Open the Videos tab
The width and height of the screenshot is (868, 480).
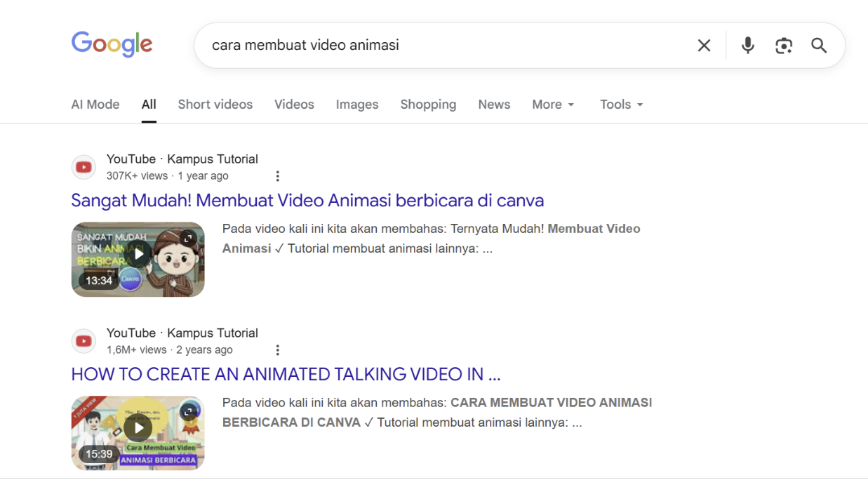(294, 105)
